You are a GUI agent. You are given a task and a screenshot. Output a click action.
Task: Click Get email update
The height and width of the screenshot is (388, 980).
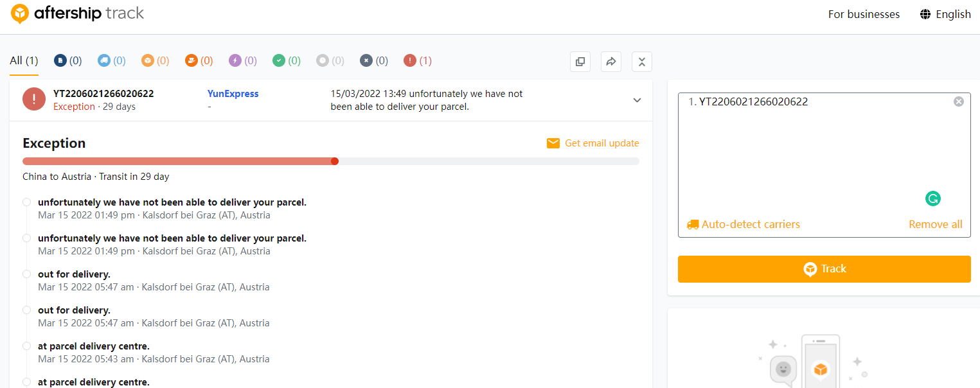[x=592, y=143]
